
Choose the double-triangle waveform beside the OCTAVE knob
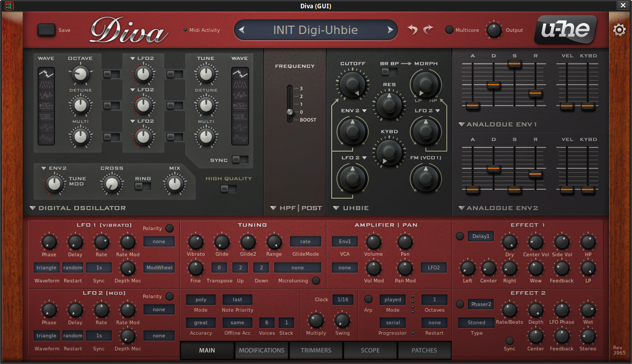coord(46,85)
